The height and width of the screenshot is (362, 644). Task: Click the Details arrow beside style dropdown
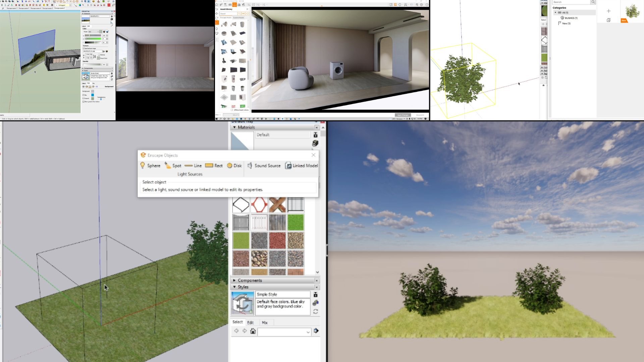[x=316, y=331]
